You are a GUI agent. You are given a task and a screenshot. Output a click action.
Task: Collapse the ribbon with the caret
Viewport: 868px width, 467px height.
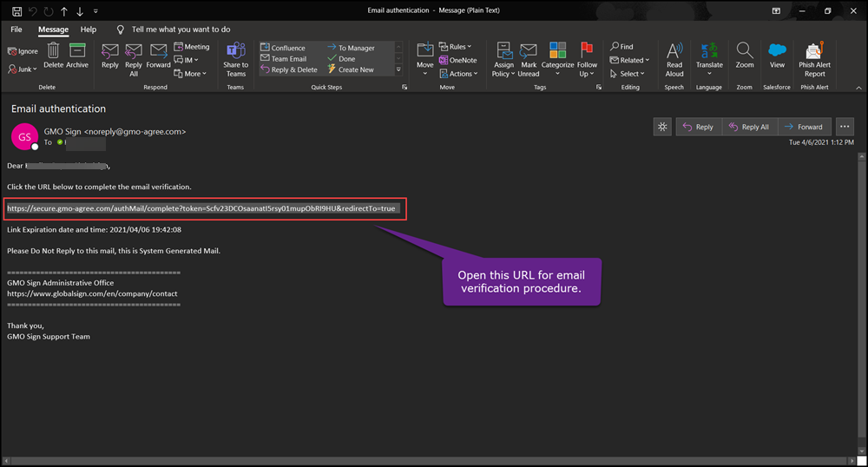tap(858, 88)
